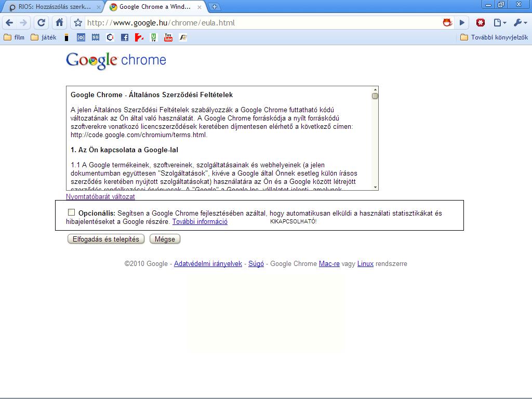The image size is (532, 399).
Task: Click the Mégse button
Action: click(x=165, y=239)
